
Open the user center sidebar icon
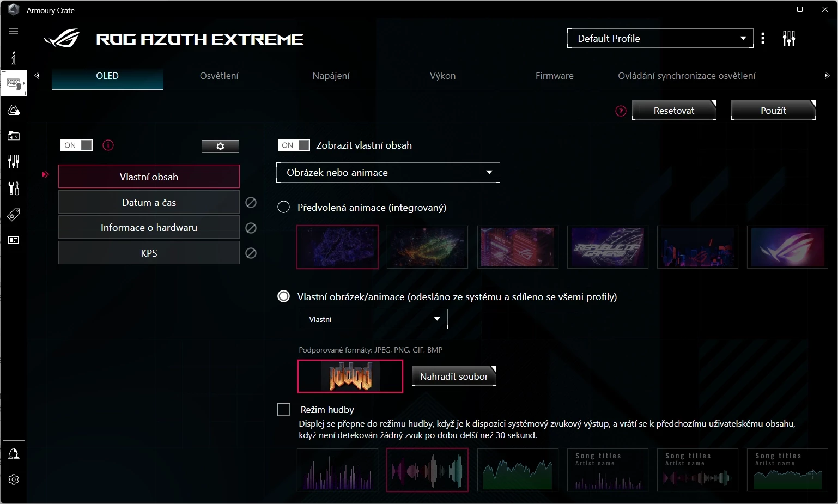coord(14,454)
